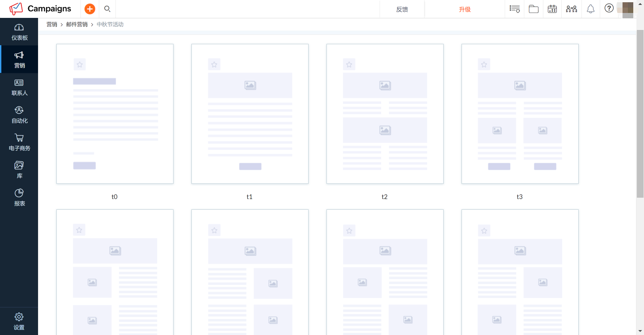Select 营销 in the left sidebar

pyautogui.click(x=19, y=59)
